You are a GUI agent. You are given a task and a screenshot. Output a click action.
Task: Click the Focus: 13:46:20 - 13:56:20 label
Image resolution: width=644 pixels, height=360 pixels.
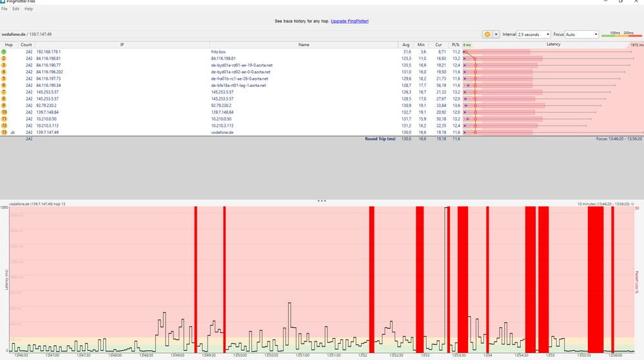pos(619,138)
